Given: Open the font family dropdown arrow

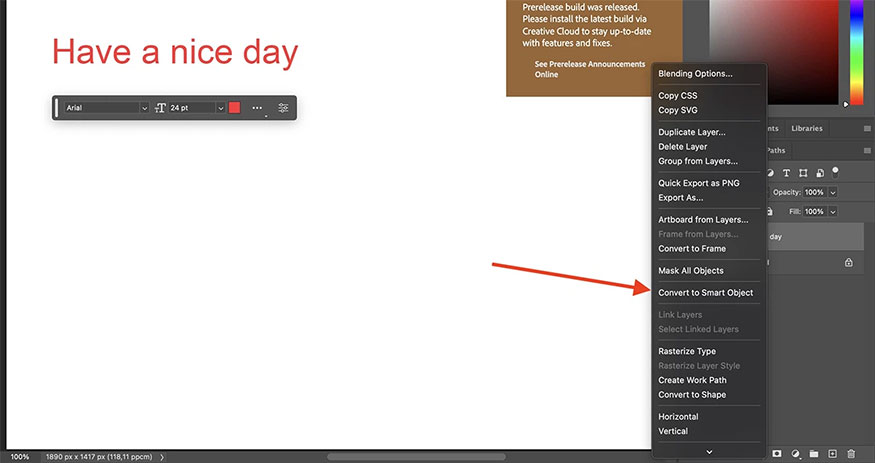Looking at the screenshot, I should click(x=144, y=108).
